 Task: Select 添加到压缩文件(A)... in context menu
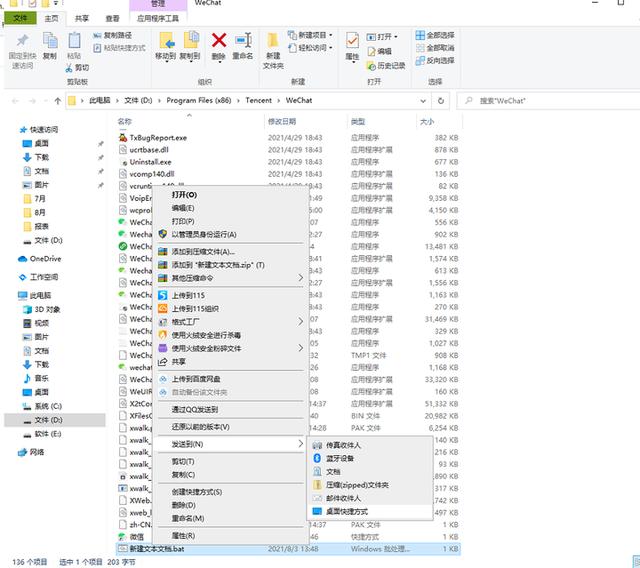coord(231,252)
